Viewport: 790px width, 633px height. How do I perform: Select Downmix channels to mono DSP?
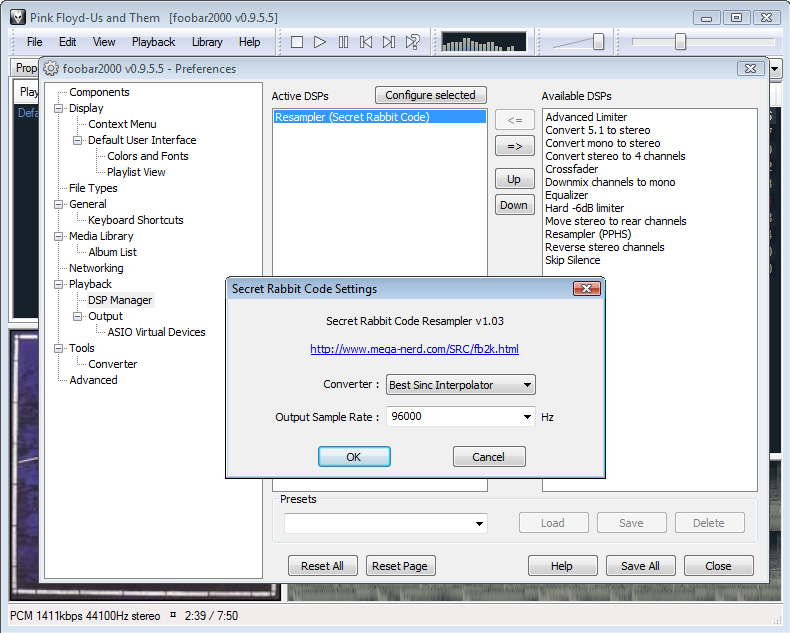[x=610, y=182]
